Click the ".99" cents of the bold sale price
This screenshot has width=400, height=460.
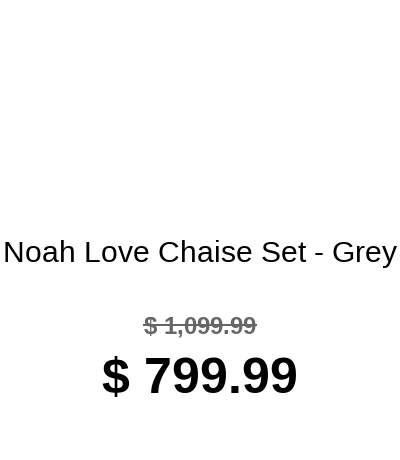point(263,376)
